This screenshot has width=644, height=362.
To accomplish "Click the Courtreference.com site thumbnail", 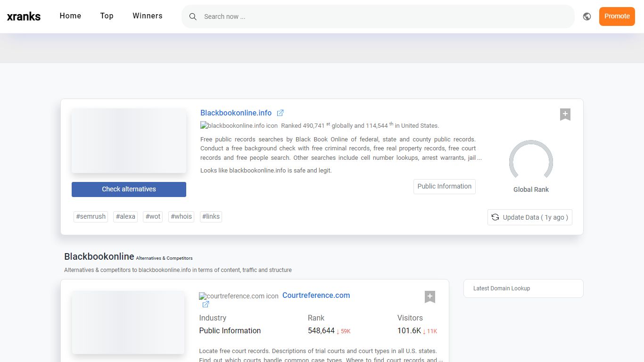I will tap(128, 322).
